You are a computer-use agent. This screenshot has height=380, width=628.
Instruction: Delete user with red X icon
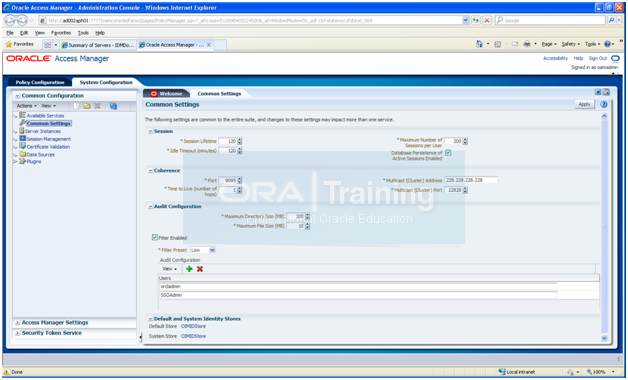199,269
